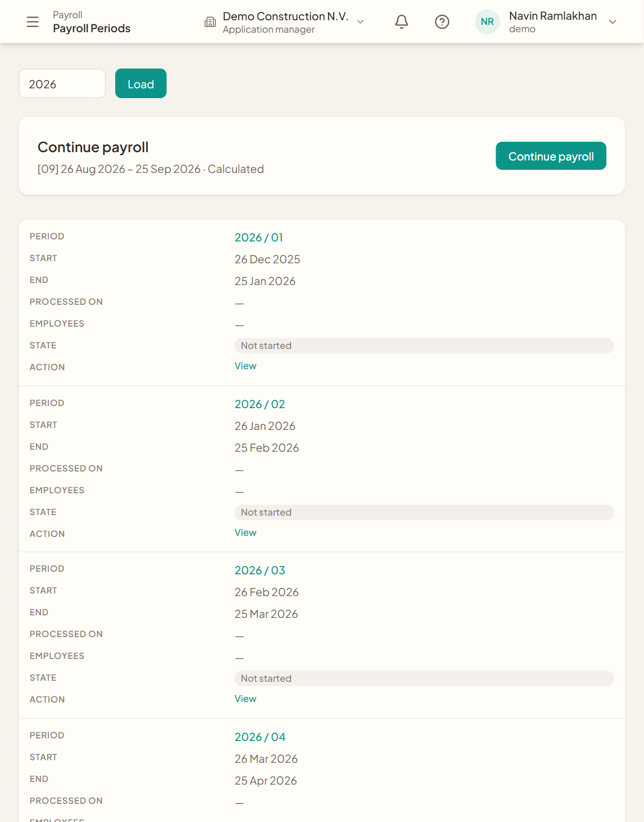This screenshot has width=644, height=822.
Task: Select the end date 25 Jan 2026
Action: 265,281
